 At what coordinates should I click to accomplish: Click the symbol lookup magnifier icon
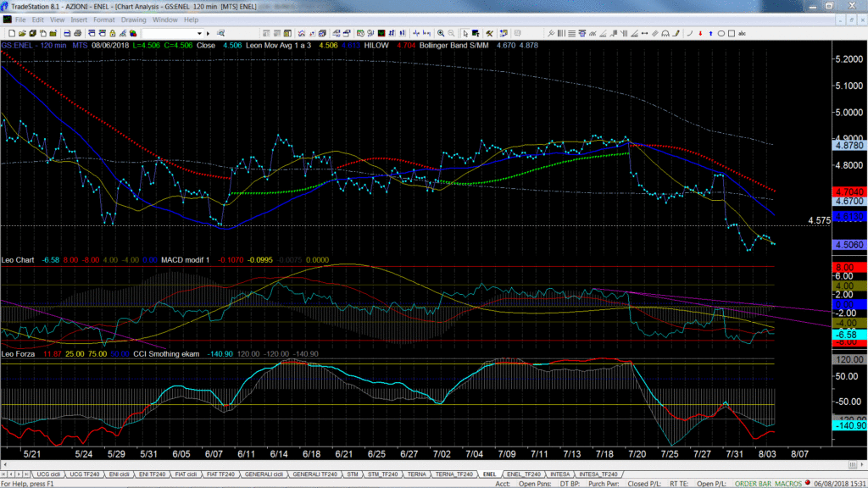click(x=221, y=34)
